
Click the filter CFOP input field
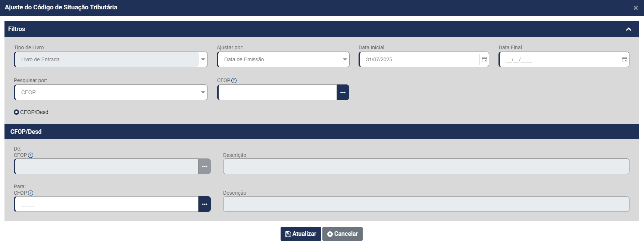pyautogui.click(x=277, y=92)
